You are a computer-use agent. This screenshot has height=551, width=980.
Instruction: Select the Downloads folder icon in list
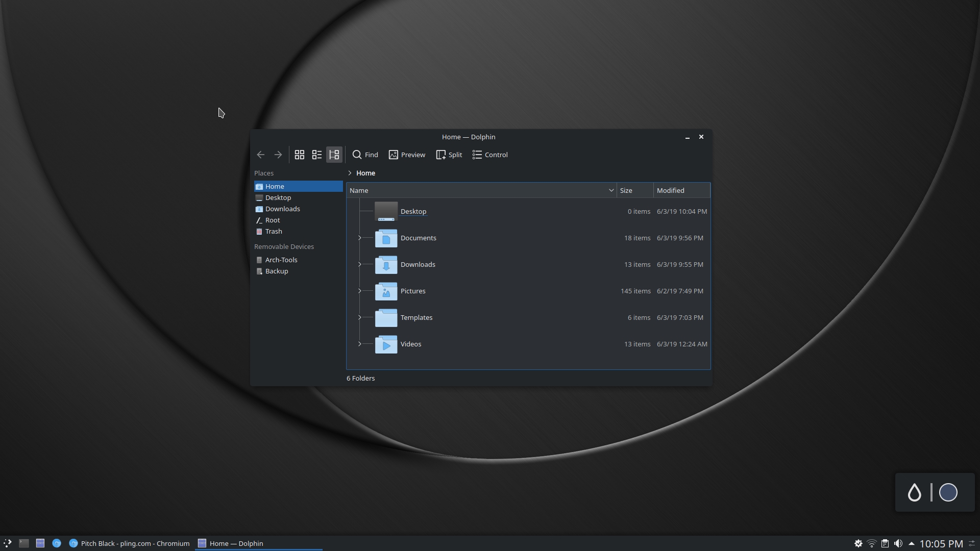coord(386,264)
